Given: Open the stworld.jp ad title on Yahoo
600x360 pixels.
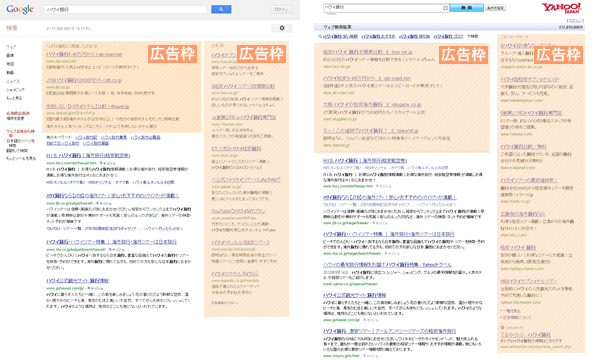Looking at the screenshot, I should [371, 130].
